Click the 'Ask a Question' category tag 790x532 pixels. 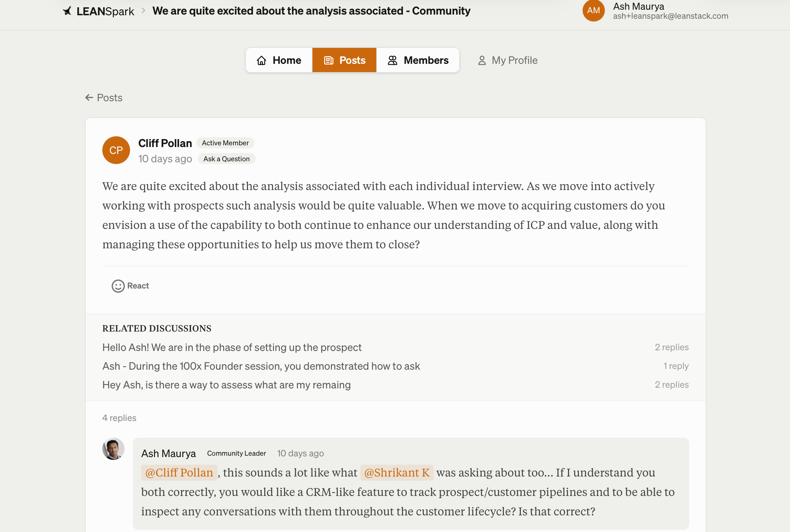pos(226,159)
